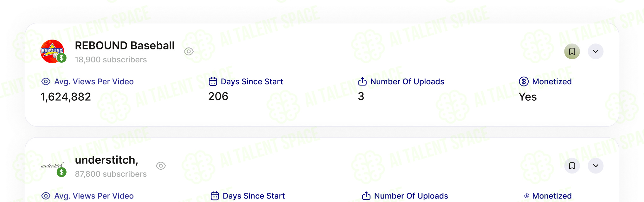Screen dimensions: 644x202
Task: Toggle eye icon next to understitch title
Action: (161, 166)
